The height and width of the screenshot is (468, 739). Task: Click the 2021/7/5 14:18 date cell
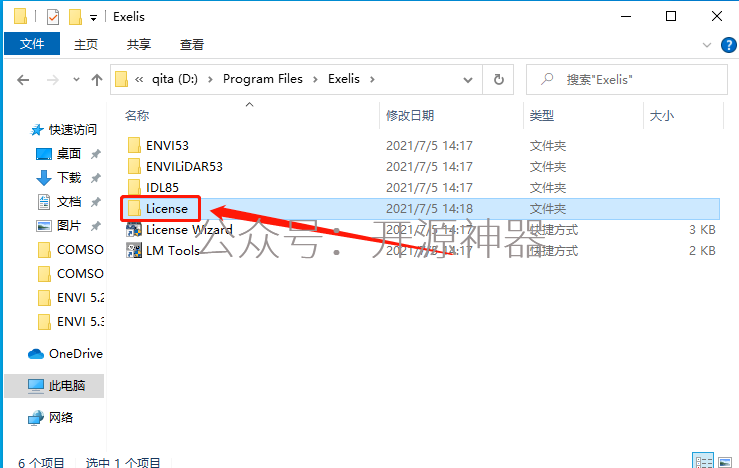429,209
